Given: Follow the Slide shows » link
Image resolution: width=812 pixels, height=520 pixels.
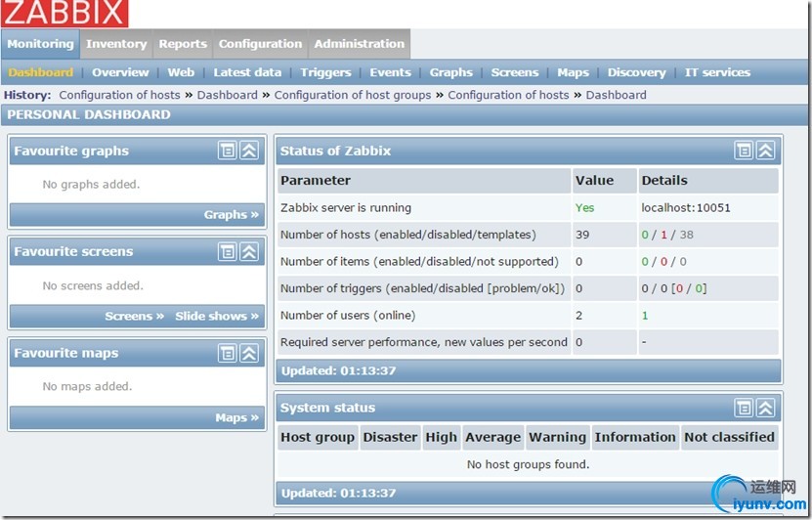Looking at the screenshot, I should (x=217, y=316).
